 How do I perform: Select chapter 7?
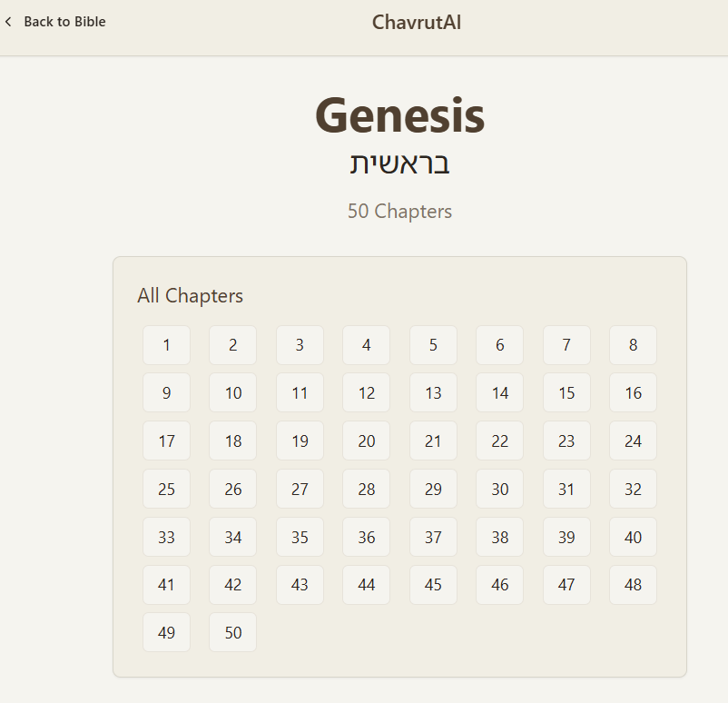click(566, 345)
